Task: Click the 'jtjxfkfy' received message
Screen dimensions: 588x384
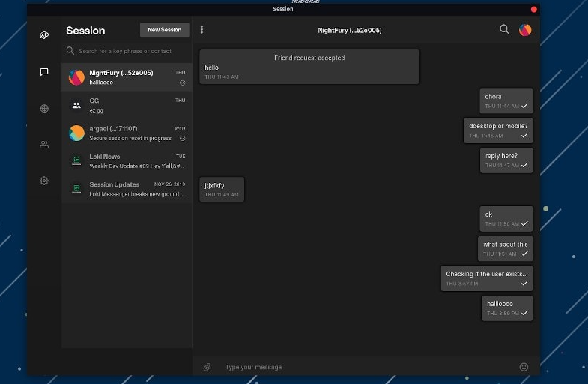Action: 222,190
